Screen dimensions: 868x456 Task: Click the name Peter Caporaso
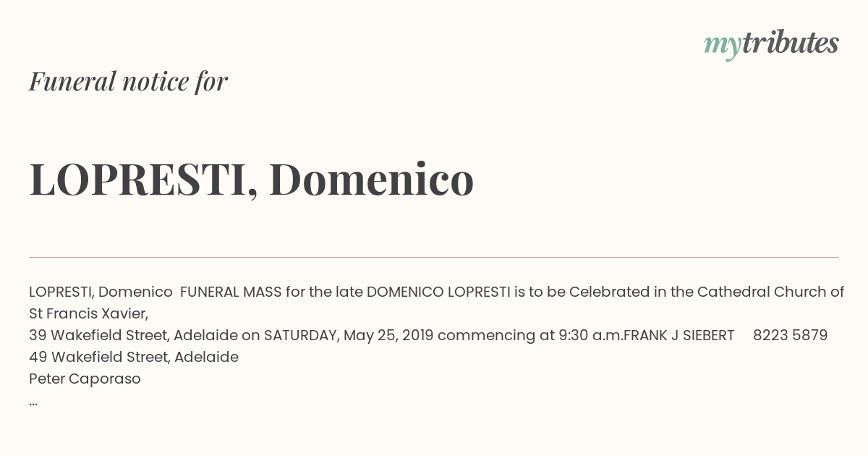[85, 379]
